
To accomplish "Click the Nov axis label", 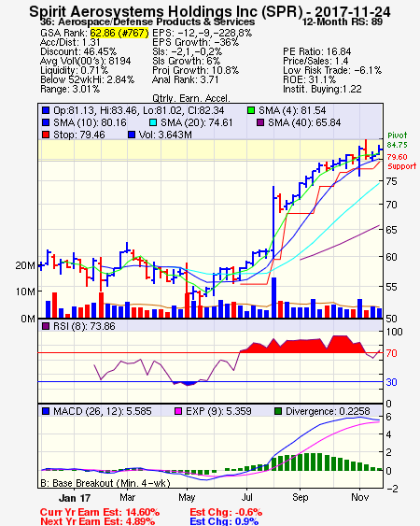I will coord(359,497).
